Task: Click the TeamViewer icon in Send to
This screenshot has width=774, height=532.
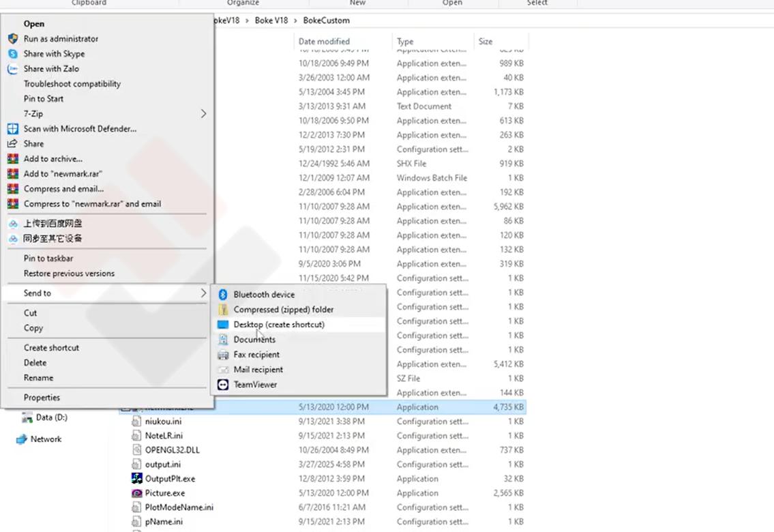Action: [222, 385]
